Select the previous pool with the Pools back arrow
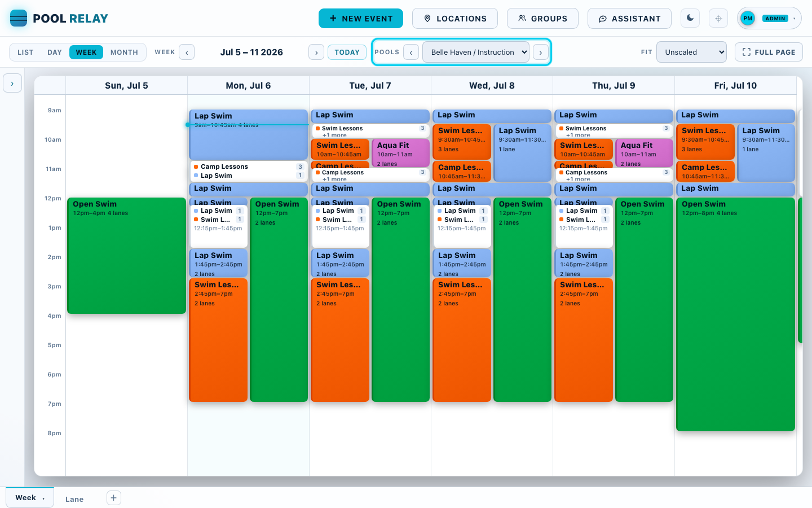 coord(411,52)
